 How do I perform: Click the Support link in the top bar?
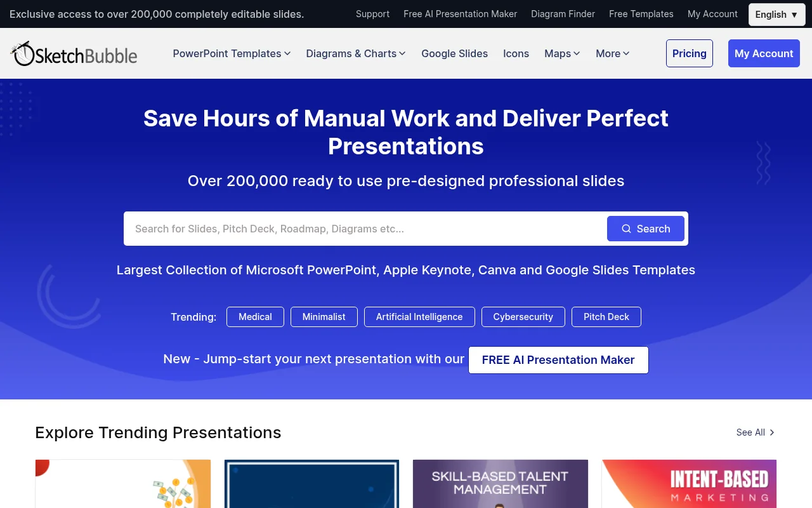[372, 14]
